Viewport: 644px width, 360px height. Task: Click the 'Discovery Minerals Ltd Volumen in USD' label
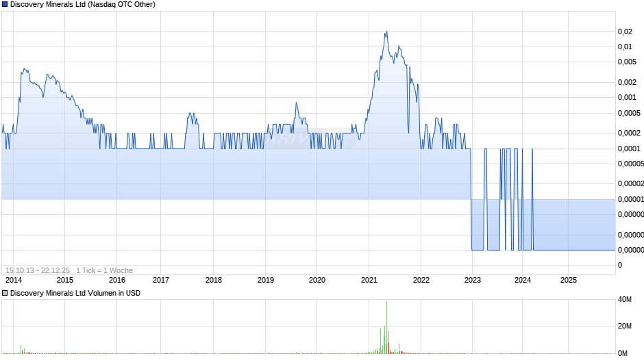pyautogui.click(x=75, y=293)
